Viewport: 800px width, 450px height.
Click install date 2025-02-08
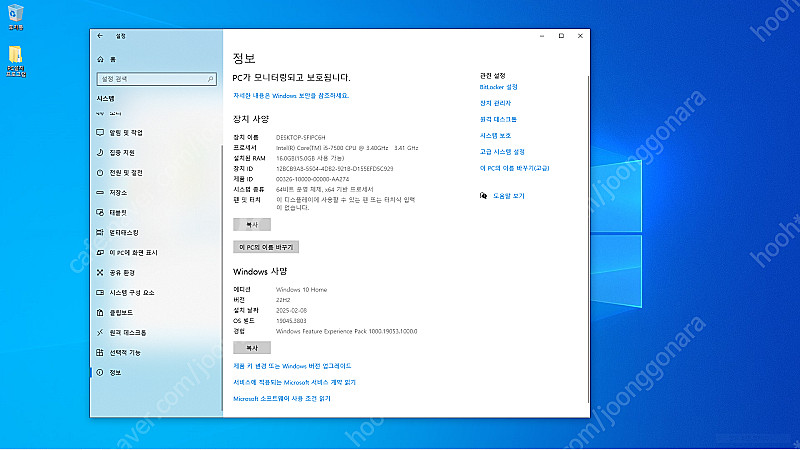(291, 310)
